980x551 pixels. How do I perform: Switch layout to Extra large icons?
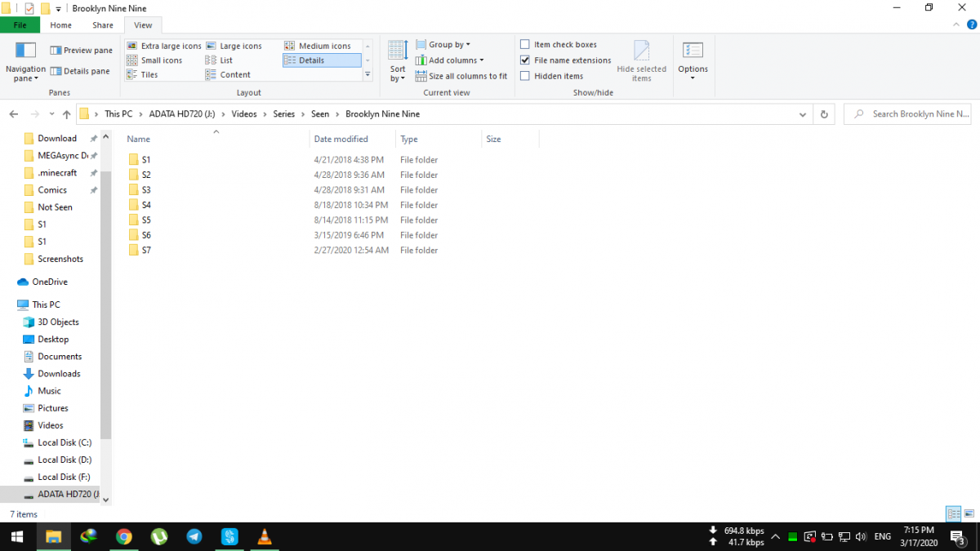pyautogui.click(x=163, y=46)
